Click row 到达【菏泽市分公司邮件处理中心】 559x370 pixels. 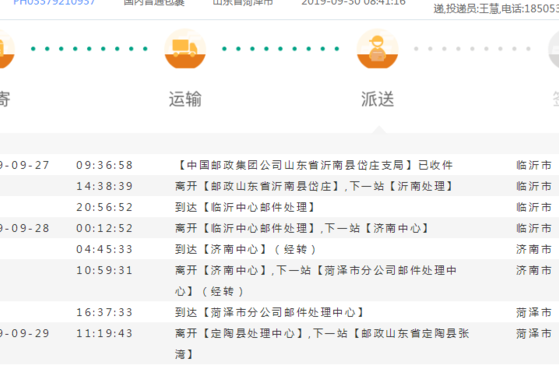(x=270, y=312)
